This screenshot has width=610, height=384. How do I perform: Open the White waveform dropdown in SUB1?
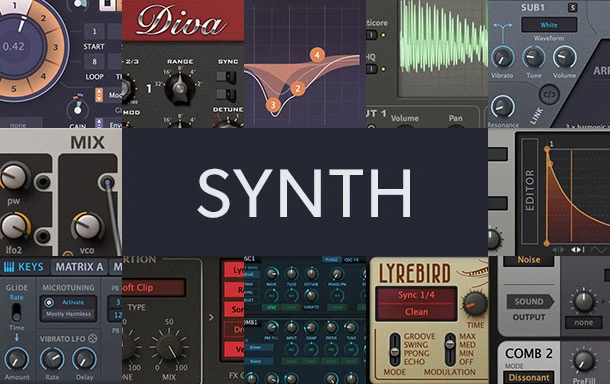[549, 25]
